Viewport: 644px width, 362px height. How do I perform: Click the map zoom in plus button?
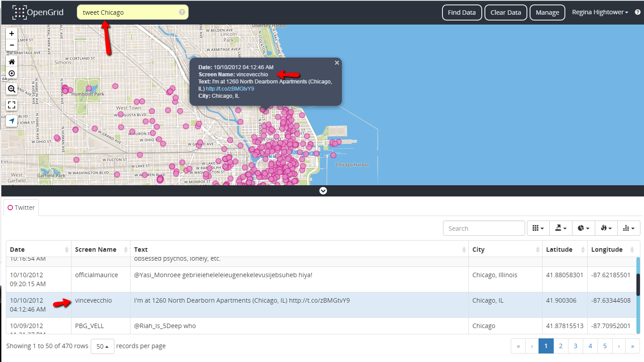(x=12, y=33)
